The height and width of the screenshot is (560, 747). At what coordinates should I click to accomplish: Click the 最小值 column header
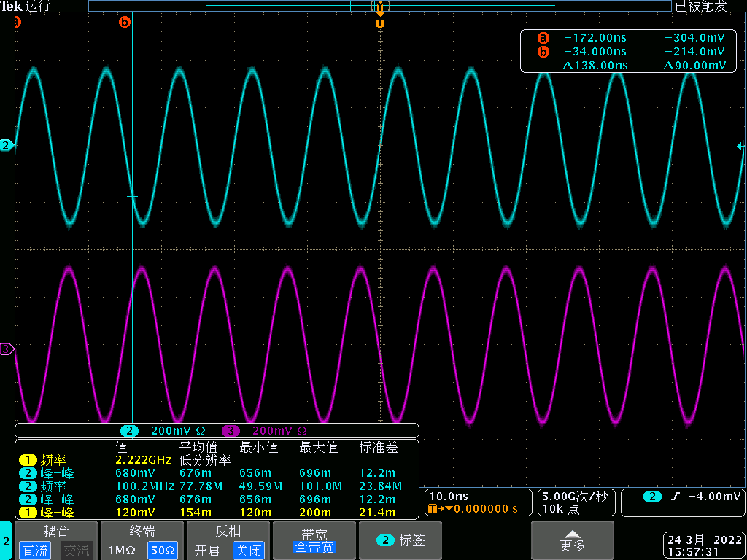pyautogui.click(x=258, y=447)
